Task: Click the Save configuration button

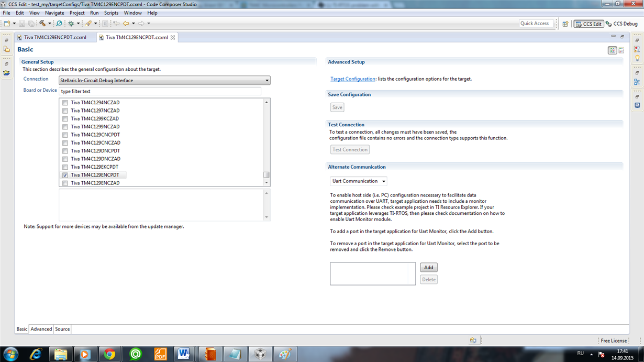Action: (337, 107)
